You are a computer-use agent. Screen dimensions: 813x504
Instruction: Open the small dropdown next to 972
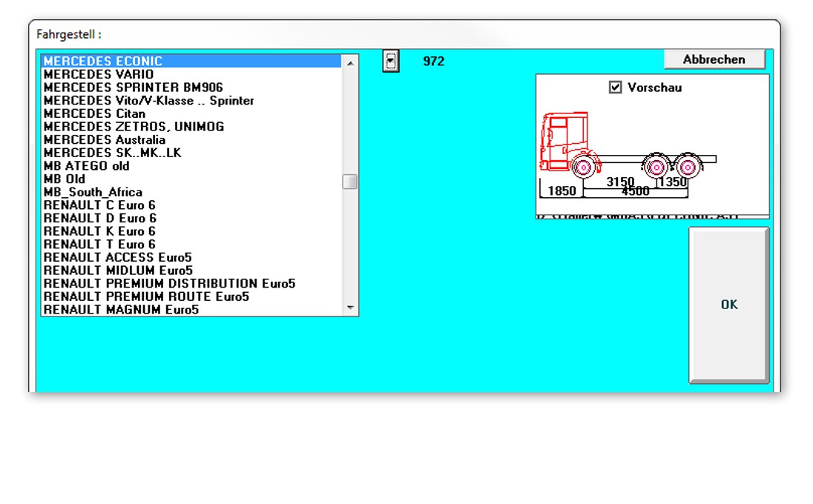(391, 61)
